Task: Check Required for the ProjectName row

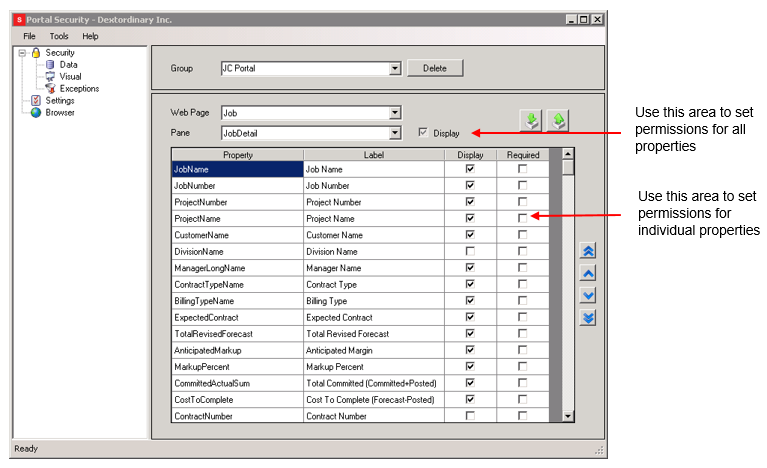Action: click(522, 218)
